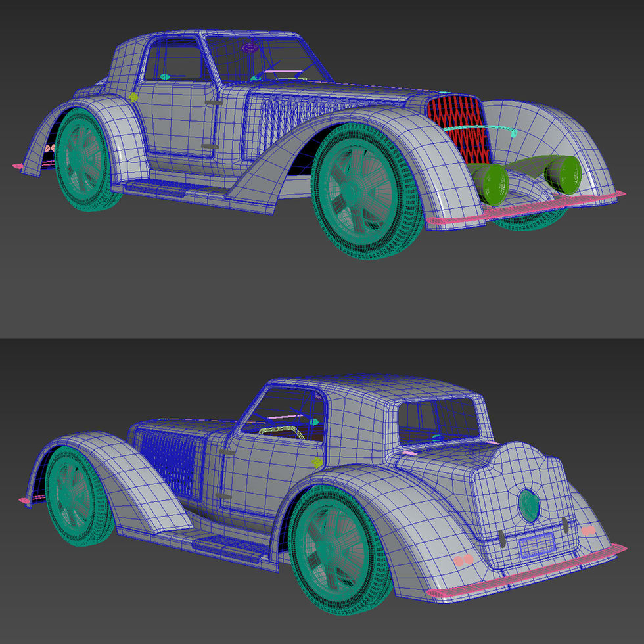644x644 pixels.
Task: Select the cyan bar across the grille
Action: (x=480, y=129)
